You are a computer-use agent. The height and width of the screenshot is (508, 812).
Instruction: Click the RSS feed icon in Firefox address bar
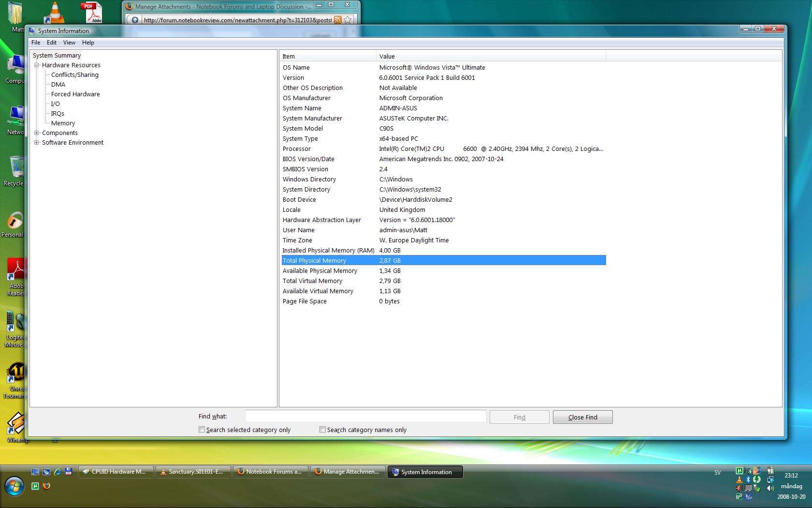tap(338, 20)
